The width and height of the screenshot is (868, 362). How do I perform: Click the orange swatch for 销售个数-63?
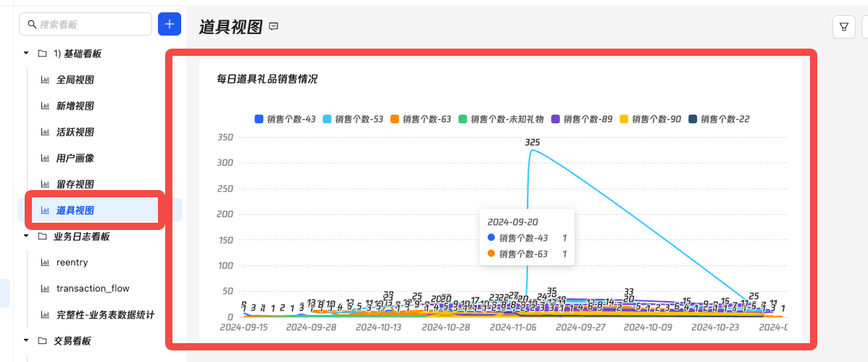click(x=394, y=119)
